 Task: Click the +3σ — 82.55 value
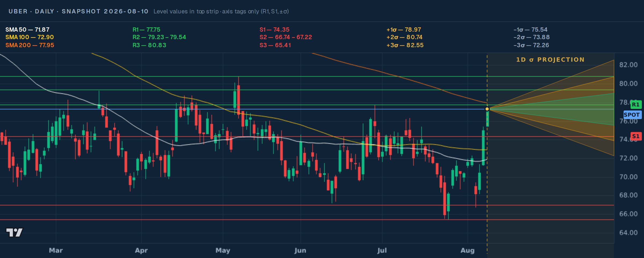pyautogui.click(x=405, y=45)
